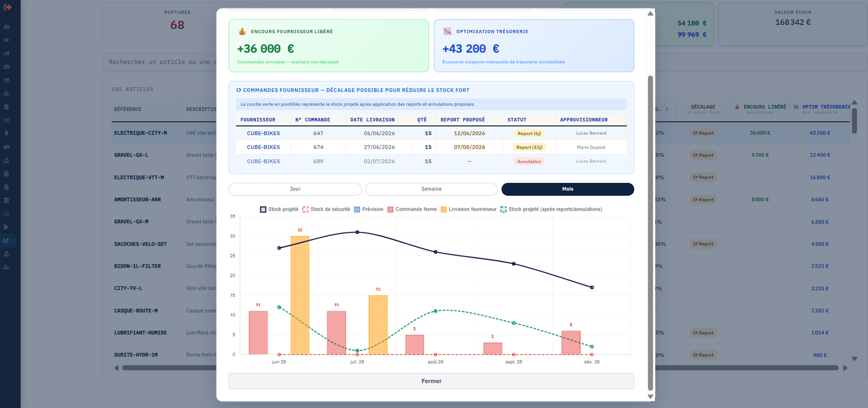Open the user settings icon in sidebar

click(x=7, y=267)
